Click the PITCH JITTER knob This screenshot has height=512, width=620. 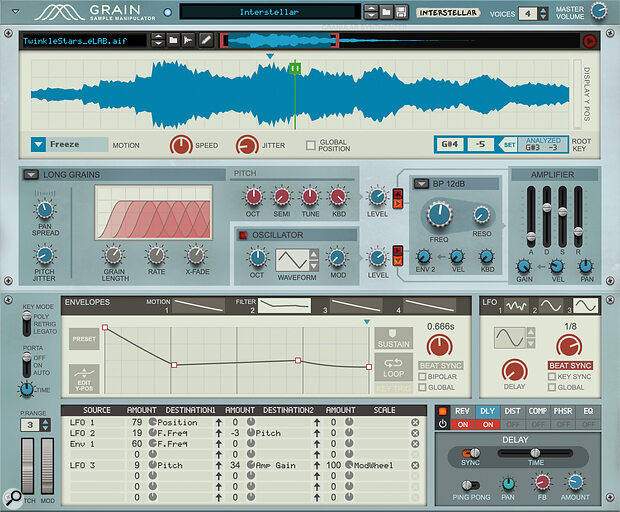pyautogui.click(x=44, y=255)
